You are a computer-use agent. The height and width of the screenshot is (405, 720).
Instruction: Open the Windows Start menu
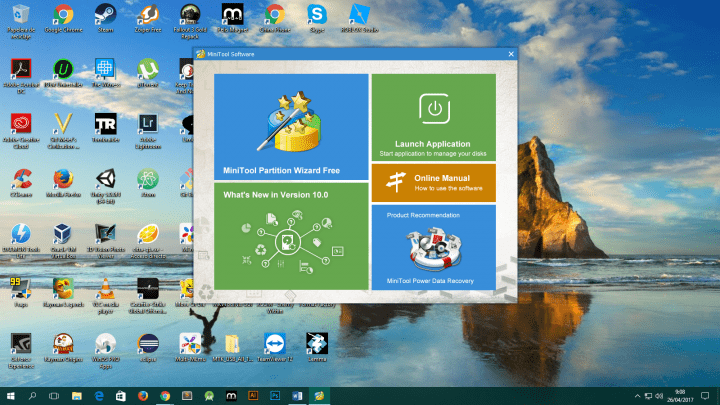10,396
